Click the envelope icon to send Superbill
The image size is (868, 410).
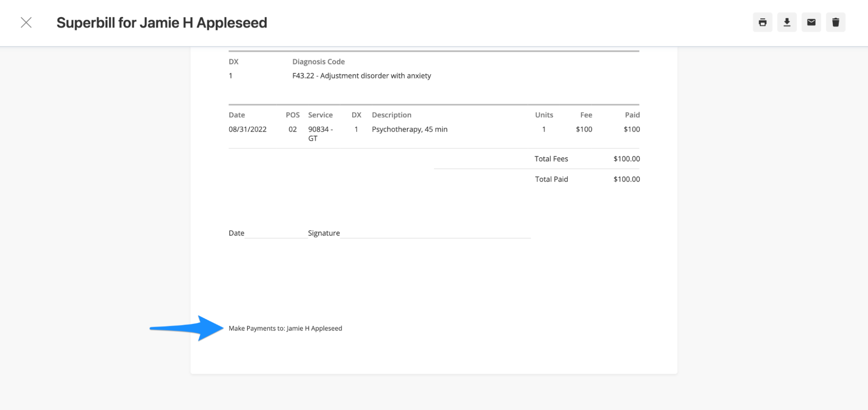tap(812, 22)
